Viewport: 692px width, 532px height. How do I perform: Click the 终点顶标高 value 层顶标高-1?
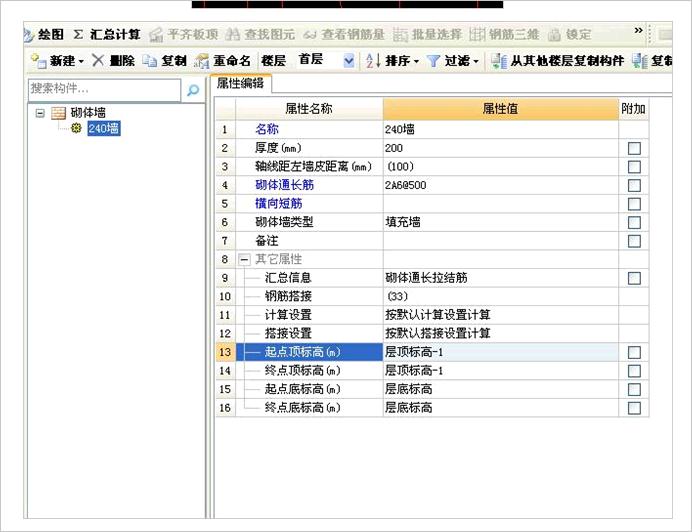pos(500,370)
